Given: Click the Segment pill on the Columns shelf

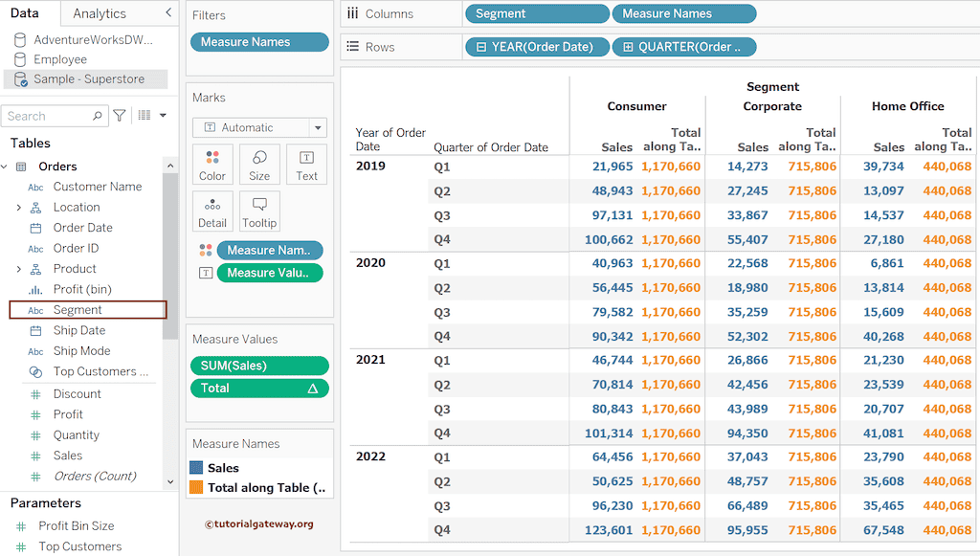Looking at the screenshot, I should coord(537,13).
